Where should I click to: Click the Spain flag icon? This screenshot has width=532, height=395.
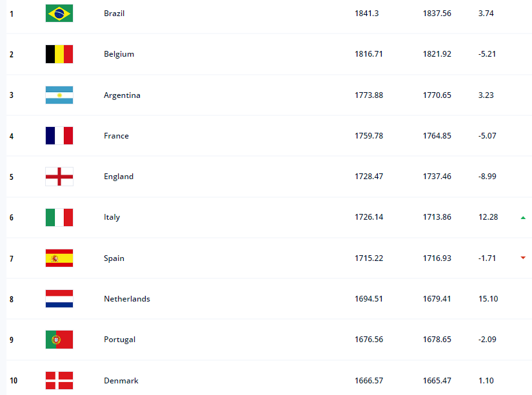[59, 258]
